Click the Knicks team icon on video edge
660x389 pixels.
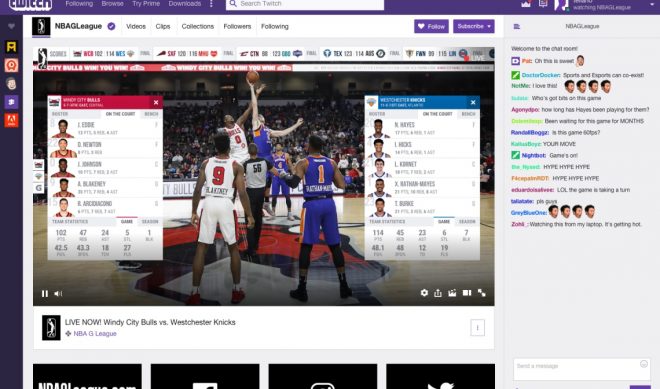click(x=38, y=176)
